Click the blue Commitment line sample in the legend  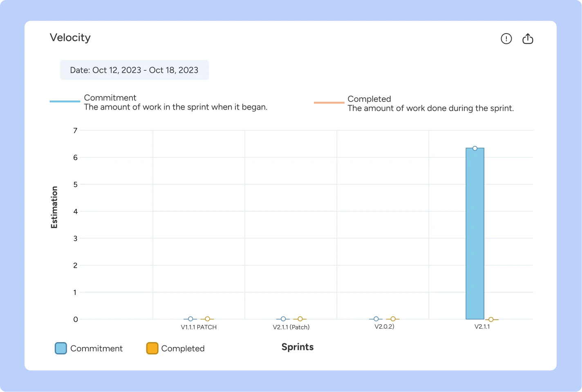pos(65,101)
